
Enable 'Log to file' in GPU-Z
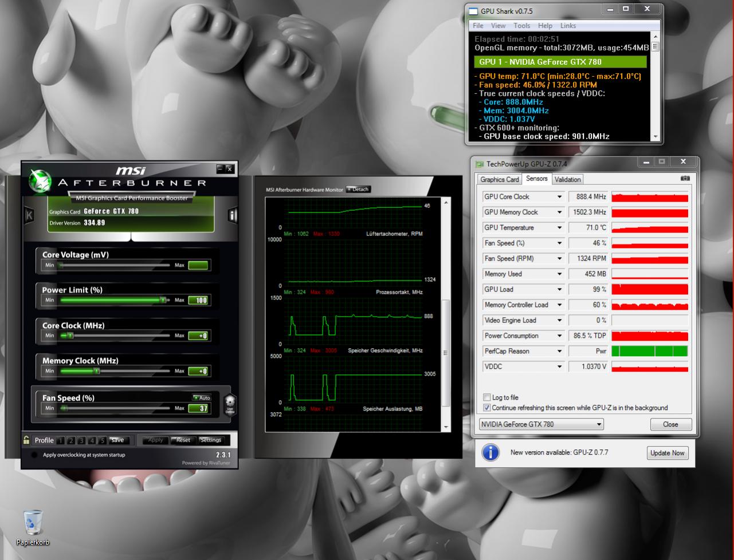pyautogui.click(x=487, y=397)
